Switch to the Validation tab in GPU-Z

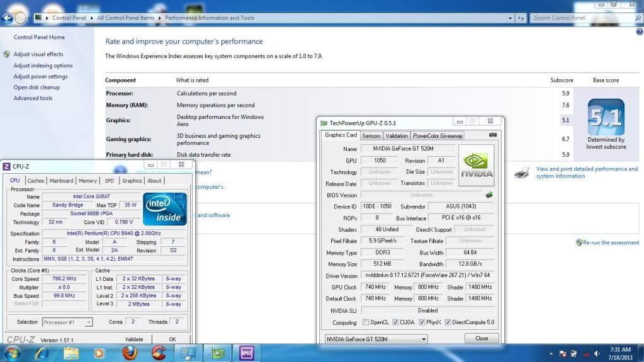pos(397,135)
